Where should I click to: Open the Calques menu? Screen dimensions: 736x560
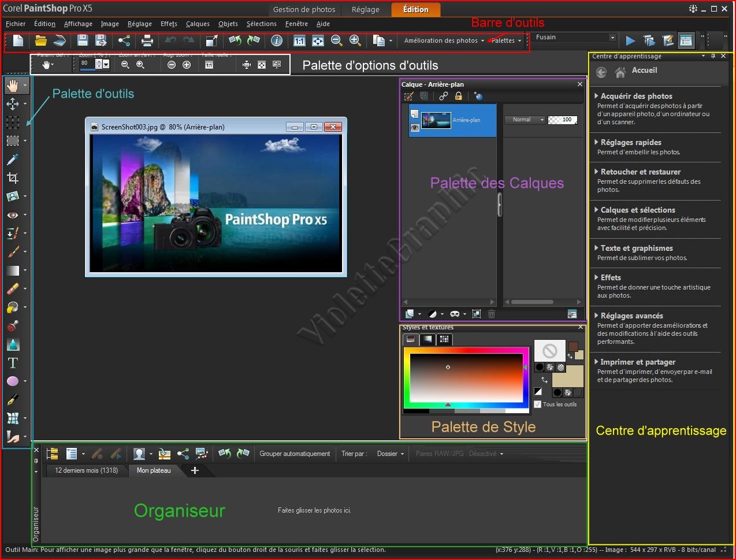point(198,24)
